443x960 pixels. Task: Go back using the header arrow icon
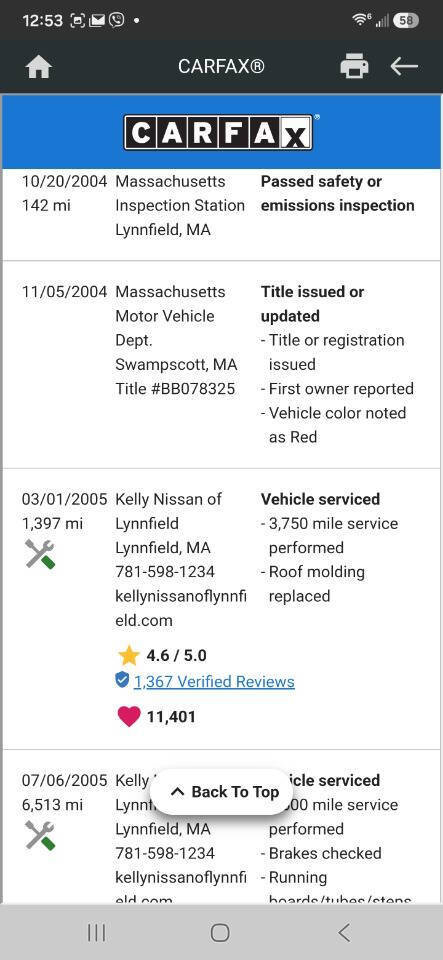tap(404, 66)
